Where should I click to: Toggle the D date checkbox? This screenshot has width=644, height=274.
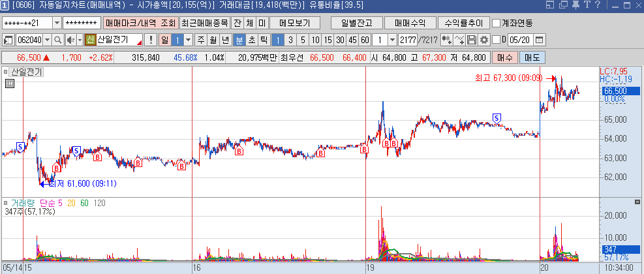(495, 40)
